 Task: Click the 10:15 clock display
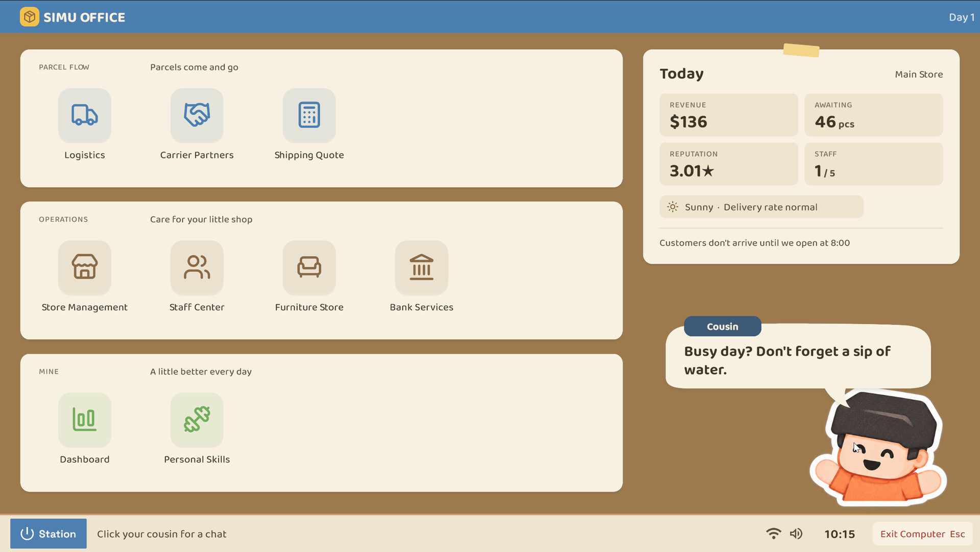click(x=840, y=534)
